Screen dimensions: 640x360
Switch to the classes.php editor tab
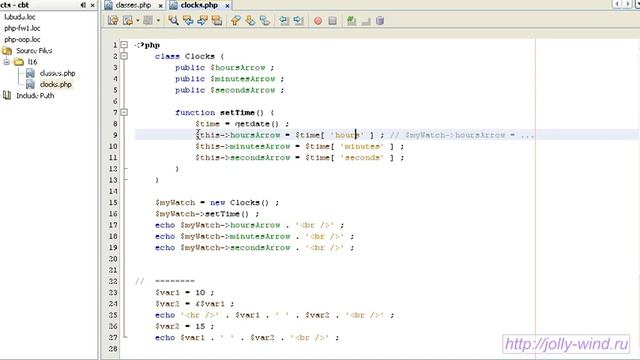click(x=133, y=5)
